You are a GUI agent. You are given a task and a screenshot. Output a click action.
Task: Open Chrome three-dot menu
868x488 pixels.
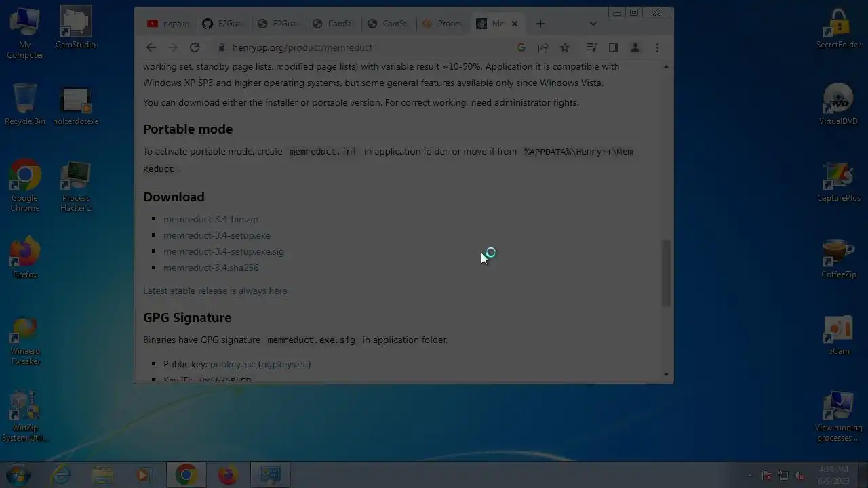coord(657,47)
